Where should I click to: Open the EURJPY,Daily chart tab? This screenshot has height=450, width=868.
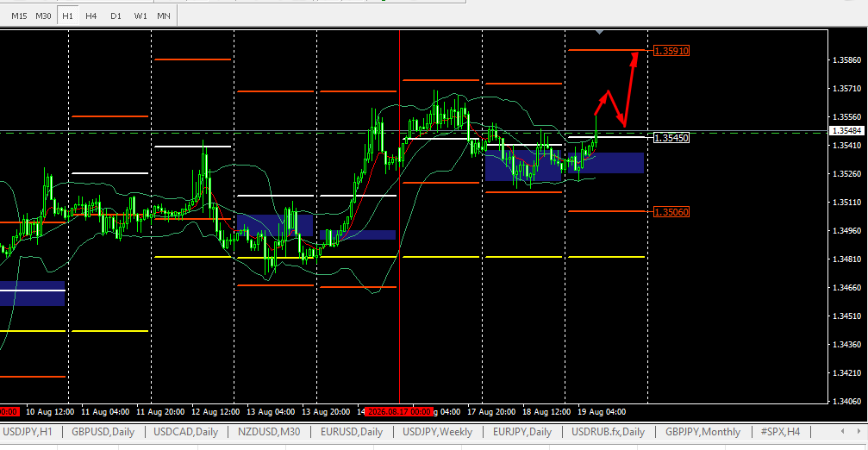pyautogui.click(x=522, y=432)
